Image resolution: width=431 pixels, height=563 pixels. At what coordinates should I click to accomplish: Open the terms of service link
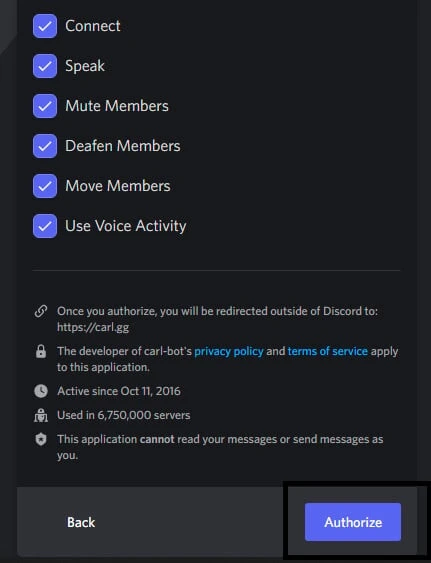pyautogui.click(x=328, y=351)
